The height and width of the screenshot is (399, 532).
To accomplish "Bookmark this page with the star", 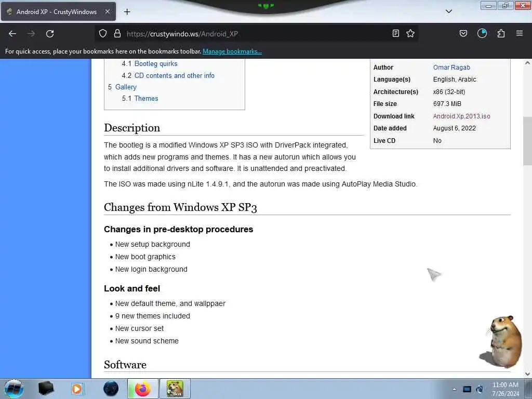I will coord(410,33).
